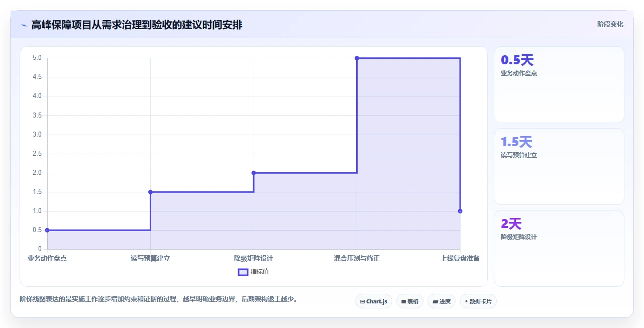Click the 读写预算建立 x-axis label

[150, 259]
